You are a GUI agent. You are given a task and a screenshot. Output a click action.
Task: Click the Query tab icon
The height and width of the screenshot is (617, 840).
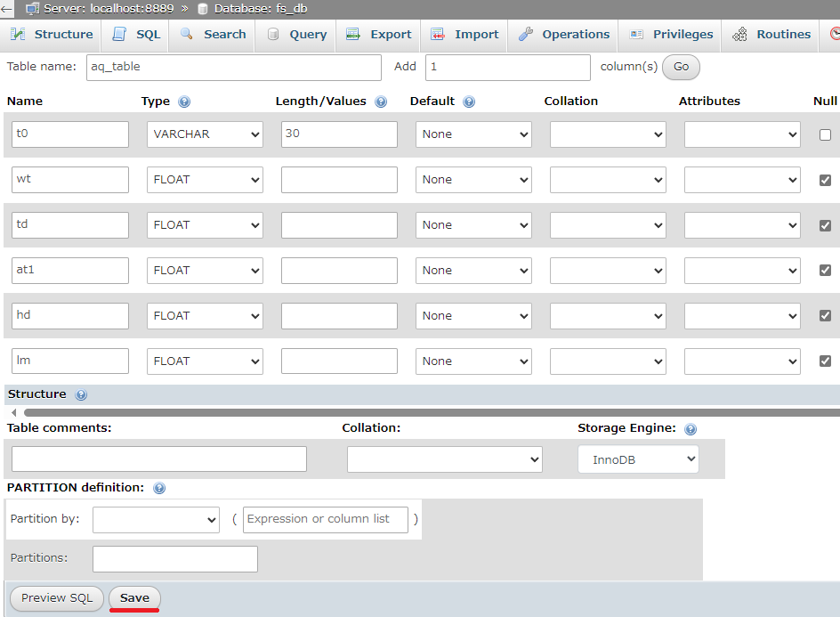click(x=272, y=35)
